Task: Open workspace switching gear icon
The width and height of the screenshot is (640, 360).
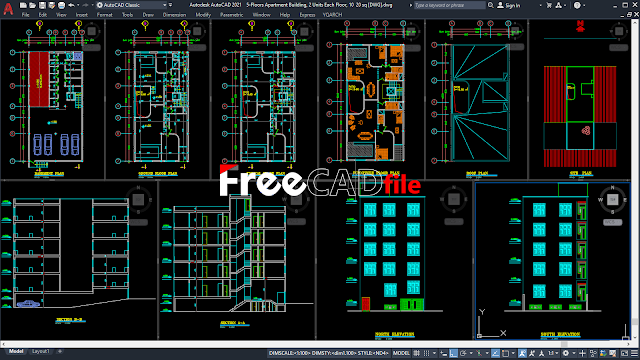Action: (x=566, y=353)
